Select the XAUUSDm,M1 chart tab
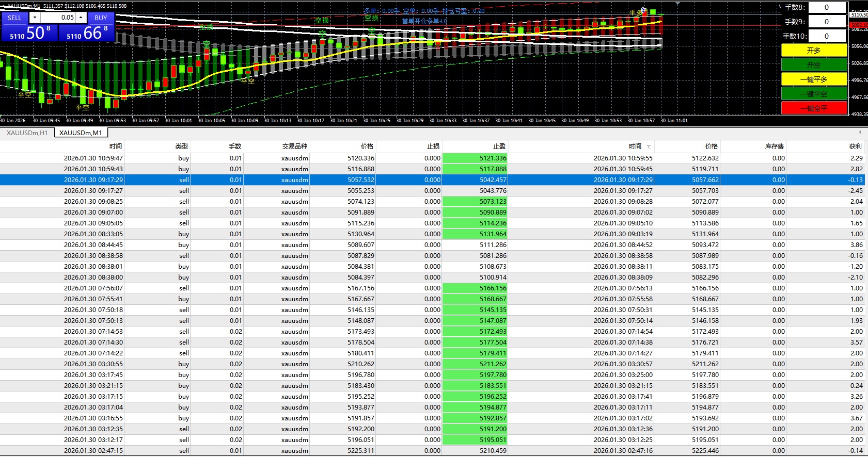Screen dimensions: 868x457 [81, 133]
